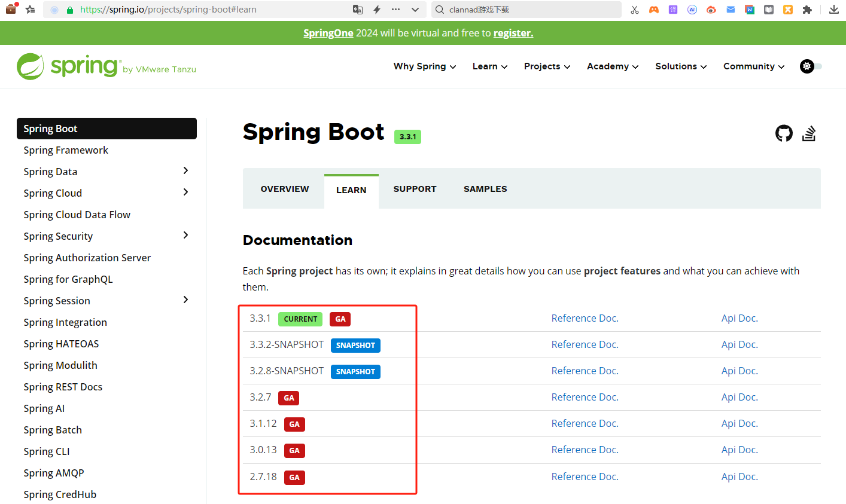Click the gray book reader icon
Screen dimensions: 846x504
tap(769, 10)
